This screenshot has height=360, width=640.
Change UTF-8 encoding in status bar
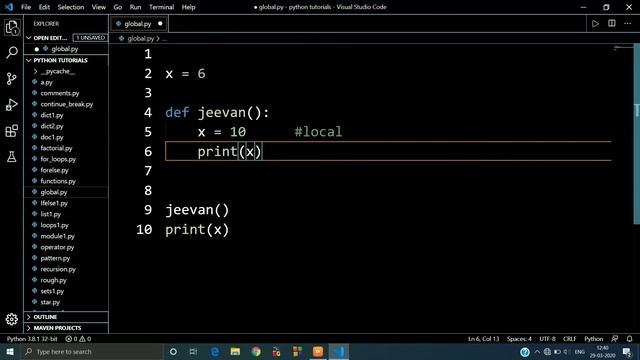(547, 339)
